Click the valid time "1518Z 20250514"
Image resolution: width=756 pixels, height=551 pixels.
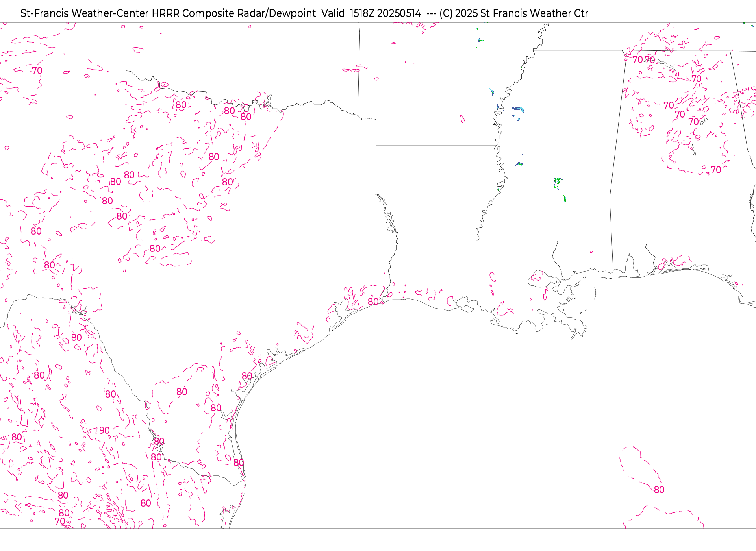point(385,13)
